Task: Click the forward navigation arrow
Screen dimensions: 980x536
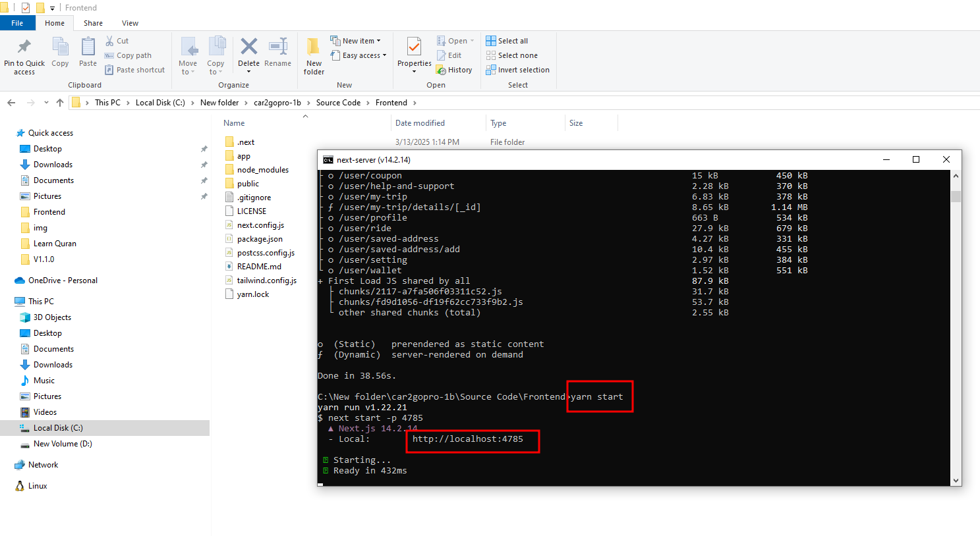Action: coord(30,103)
